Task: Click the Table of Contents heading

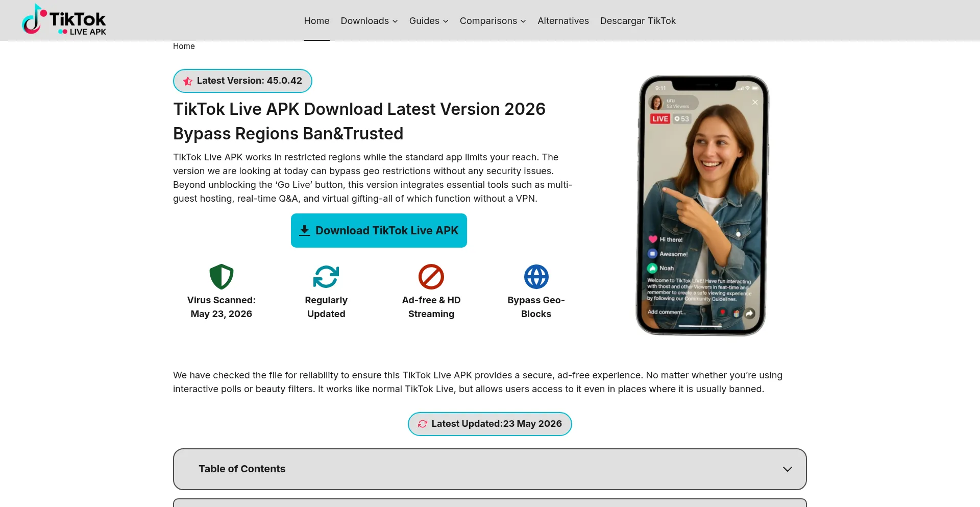Action: pos(242,469)
